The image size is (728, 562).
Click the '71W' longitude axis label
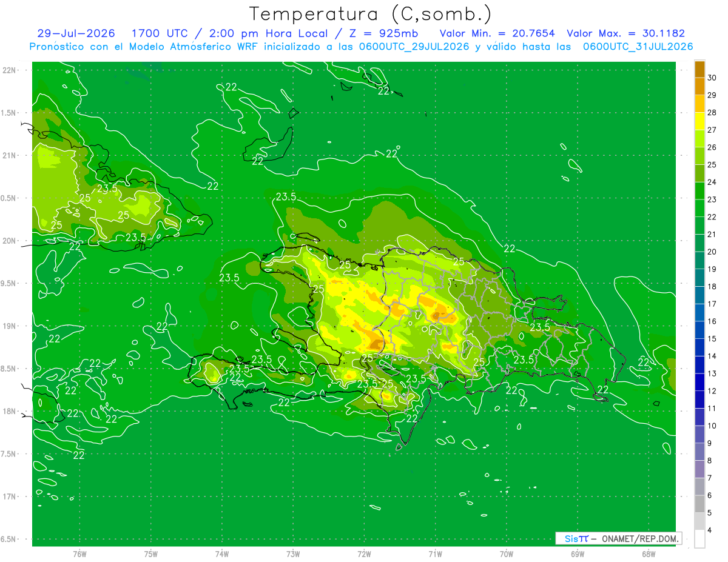coord(435,554)
